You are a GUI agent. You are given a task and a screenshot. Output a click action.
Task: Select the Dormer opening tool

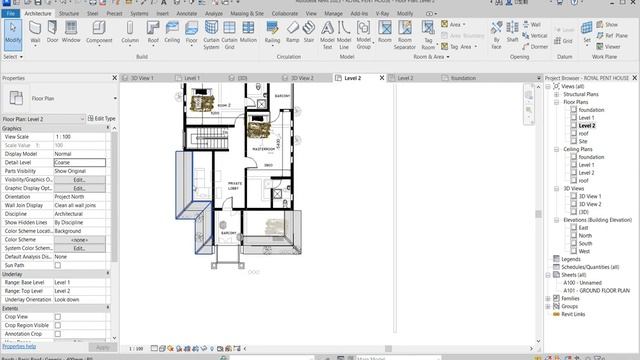tap(535, 47)
